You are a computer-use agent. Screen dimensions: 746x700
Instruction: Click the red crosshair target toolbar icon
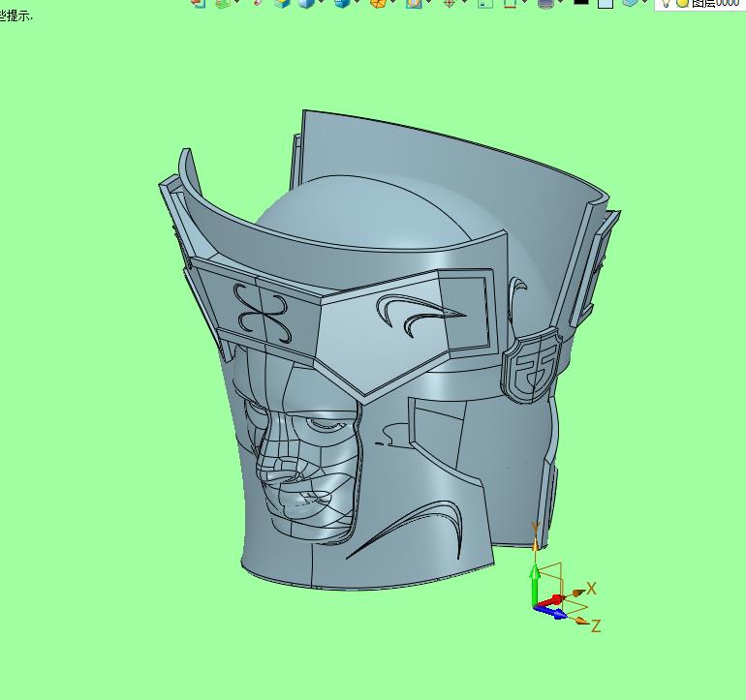pos(449,4)
